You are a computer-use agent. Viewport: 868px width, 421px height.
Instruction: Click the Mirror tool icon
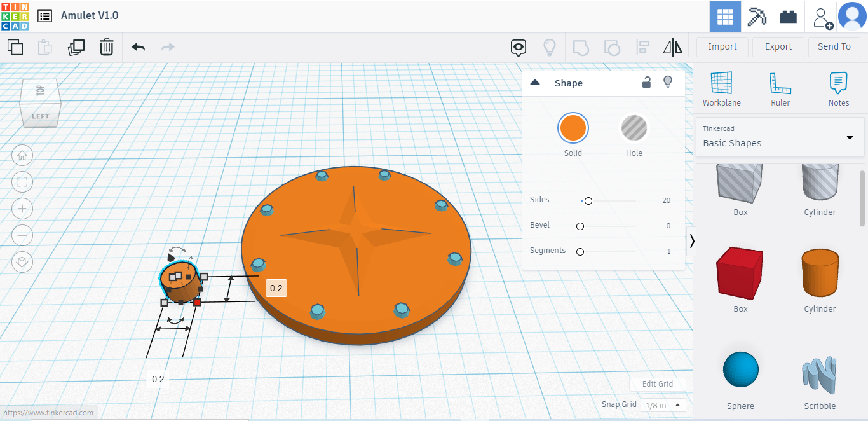click(x=672, y=47)
